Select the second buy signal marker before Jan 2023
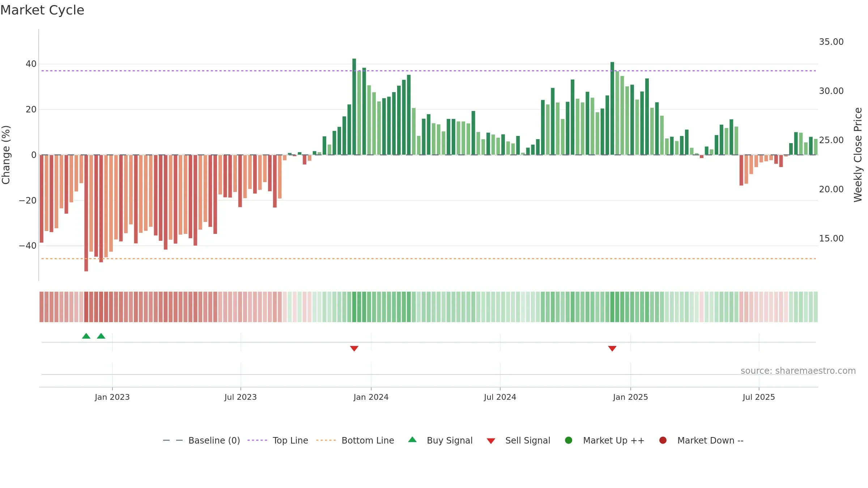 [101, 336]
